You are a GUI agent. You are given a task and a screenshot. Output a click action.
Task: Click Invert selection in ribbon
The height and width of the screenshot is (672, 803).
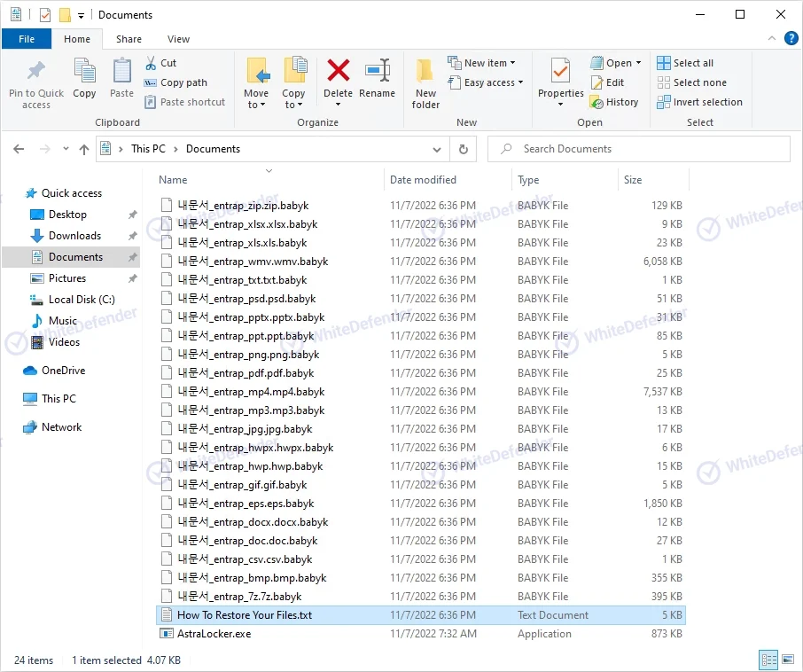tap(699, 102)
